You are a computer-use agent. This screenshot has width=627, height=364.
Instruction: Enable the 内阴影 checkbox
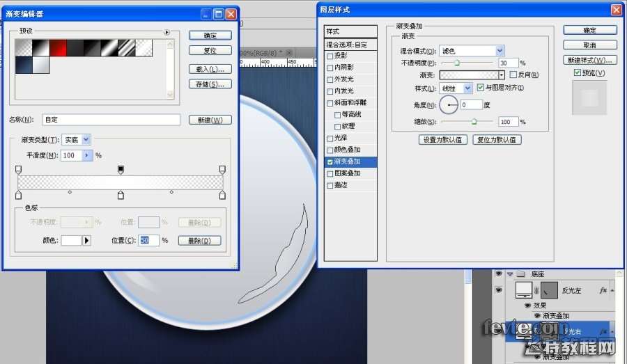[330, 68]
